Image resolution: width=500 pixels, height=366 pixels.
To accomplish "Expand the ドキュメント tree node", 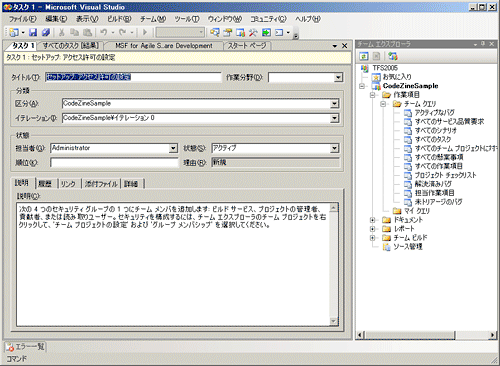I will click(373, 220).
